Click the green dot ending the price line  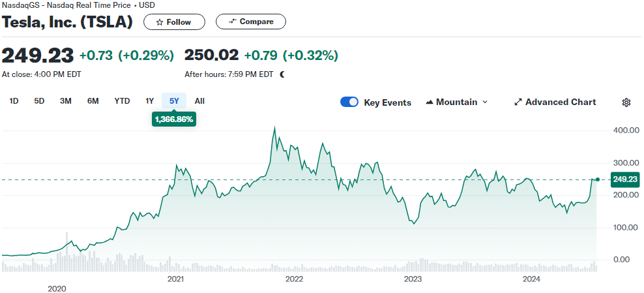click(x=598, y=179)
